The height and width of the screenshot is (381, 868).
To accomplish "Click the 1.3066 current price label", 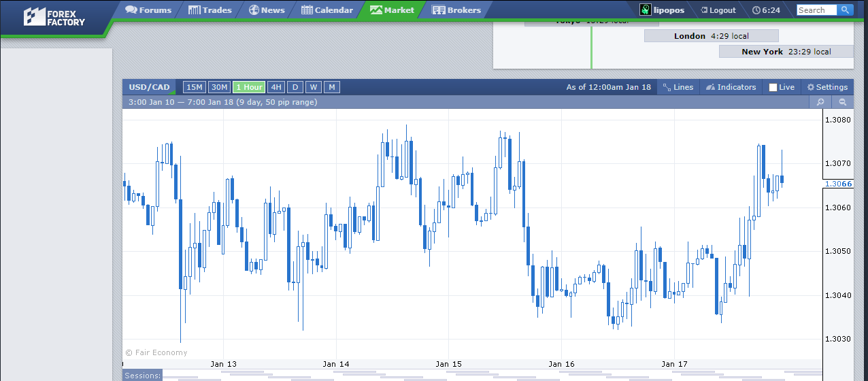I will click(x=838, y=184).
